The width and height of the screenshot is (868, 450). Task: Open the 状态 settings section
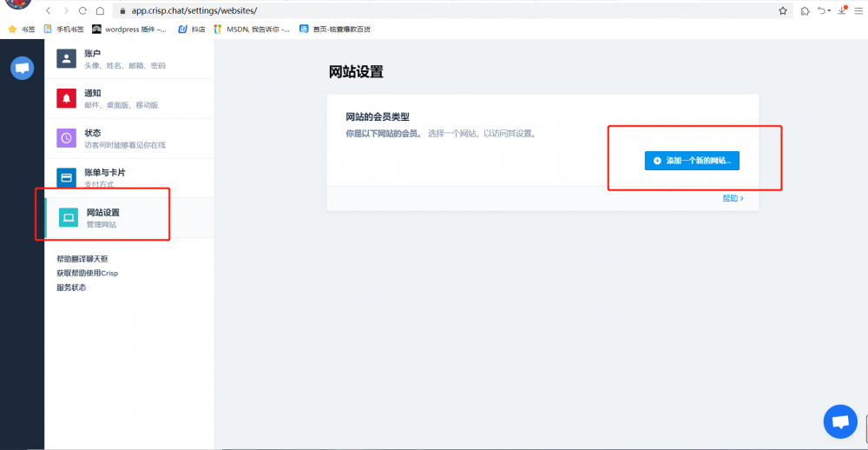[x=129, y=138]
